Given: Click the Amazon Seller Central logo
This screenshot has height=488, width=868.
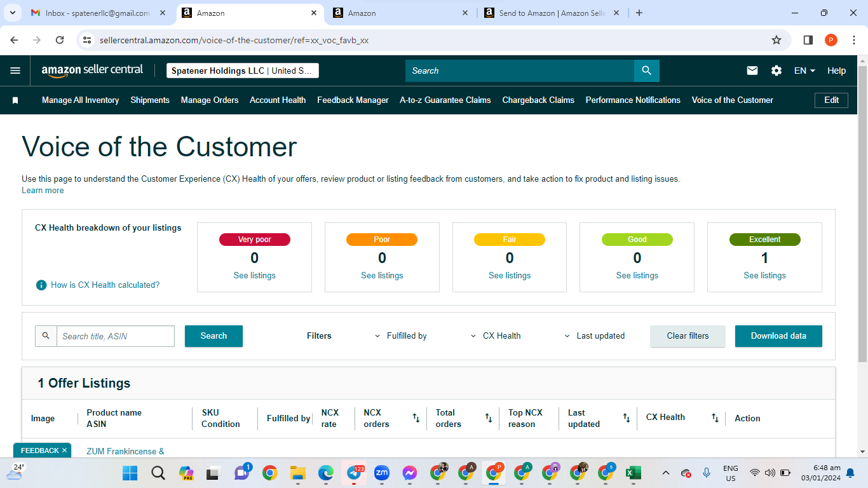Looking at the screenshot, I should (92, 71).
